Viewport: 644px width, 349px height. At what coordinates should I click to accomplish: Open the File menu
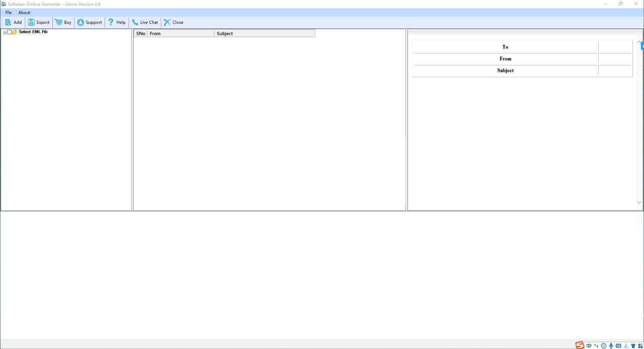click(8, 12)
